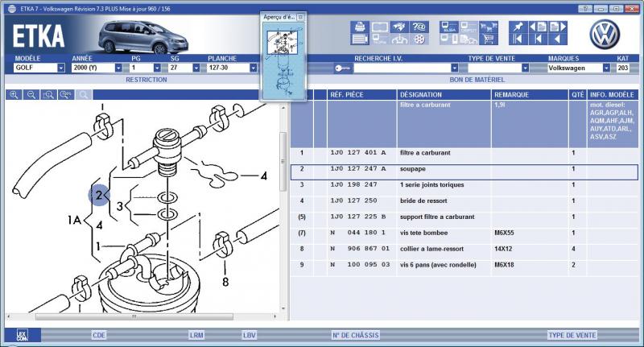Click the CDE status bar button
This screenshot has width=644, height=347.
(x=99, y=336)
